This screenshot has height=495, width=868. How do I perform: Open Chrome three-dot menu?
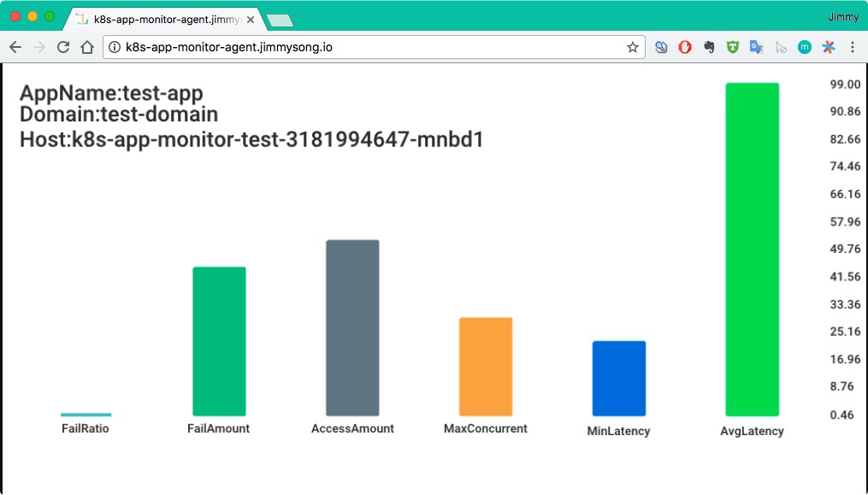852,48
